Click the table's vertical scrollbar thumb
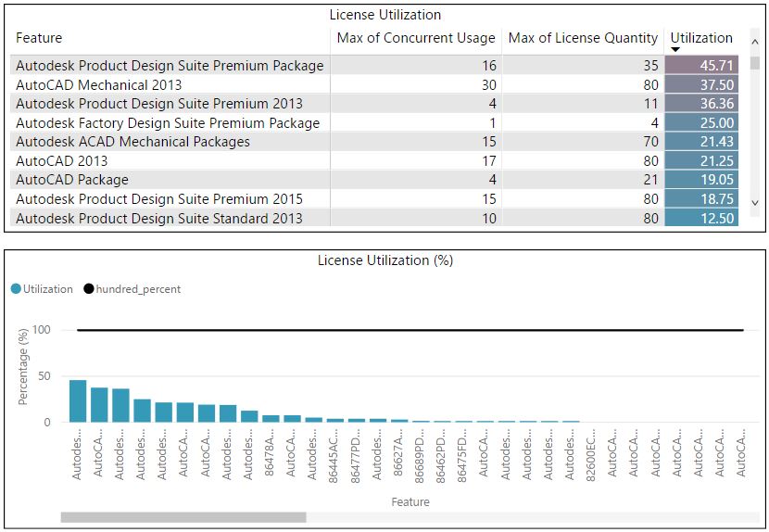 coord(754,63)
